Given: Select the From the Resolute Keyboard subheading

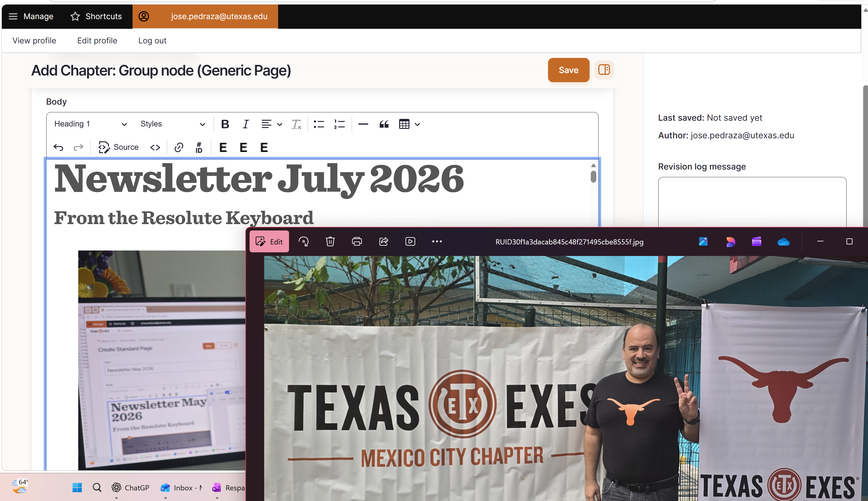Looking at the screenshot, I should click(x=184, y=218).
